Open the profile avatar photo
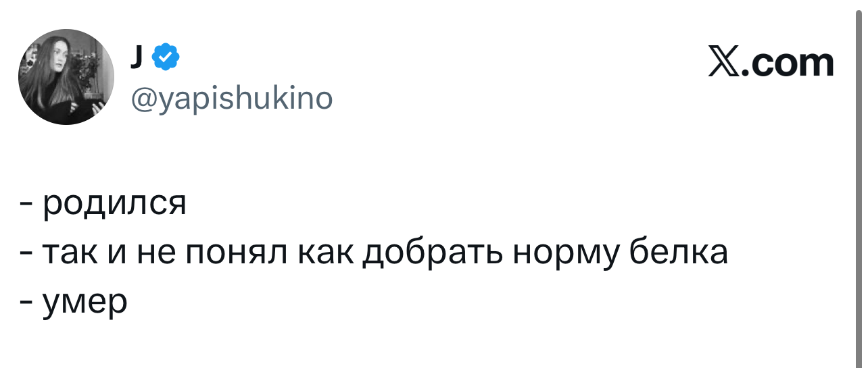The height and width of the screenshot is (368, 868). point(66,78)
